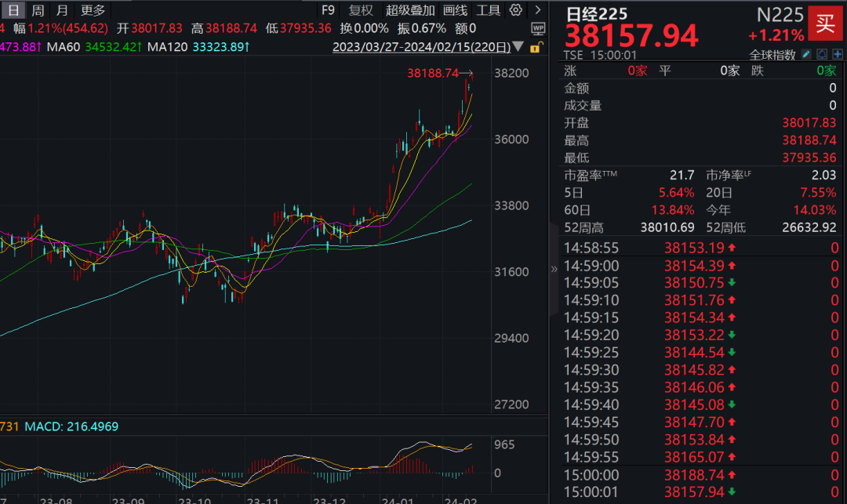
Task: Toggle the date range lock icon
Action: tap(536, 48)
